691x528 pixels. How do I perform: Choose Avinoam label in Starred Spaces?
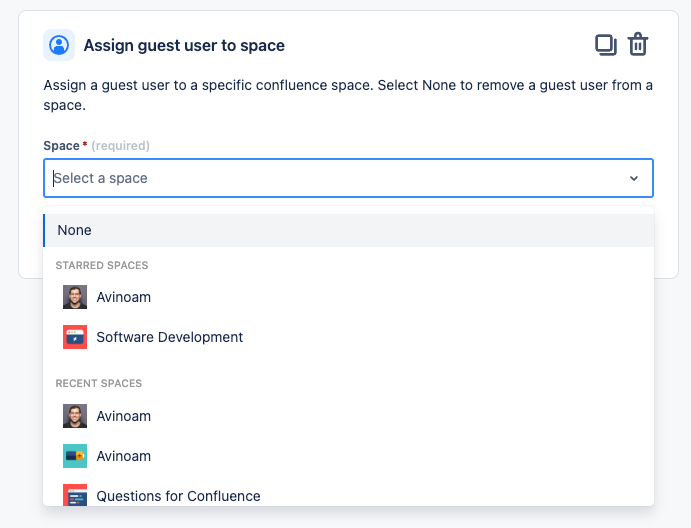pyautogui.click(x=124, y=297)
